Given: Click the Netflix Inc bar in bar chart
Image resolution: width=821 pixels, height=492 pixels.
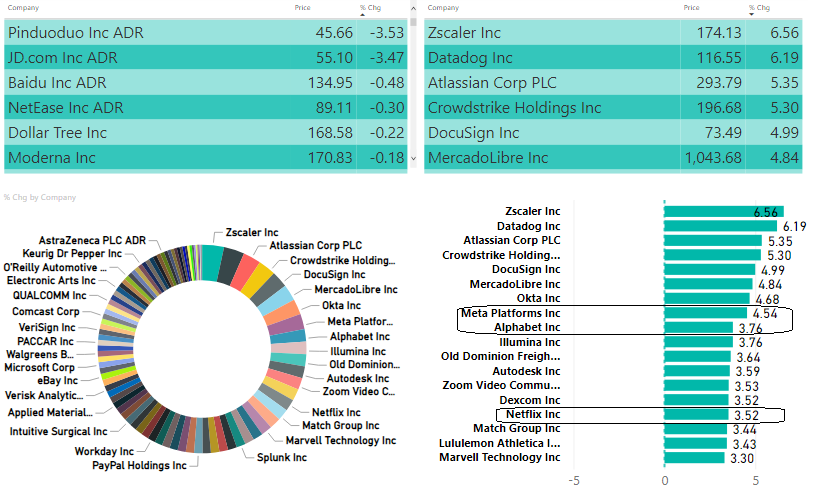Looking at the screenshot, I should pyautogui.click(x=696, y=415).
